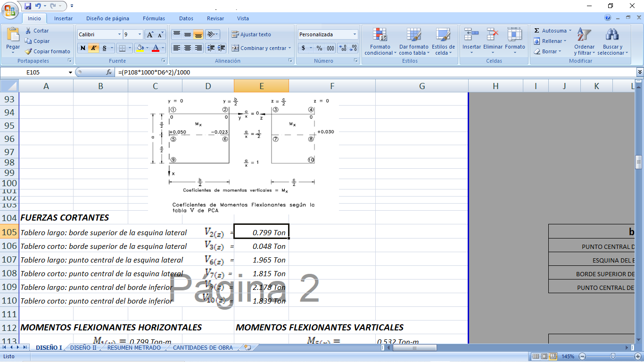Open Name Box E105 dropdown arrow
The image size is (644, 362).
(x=71, y=72)
